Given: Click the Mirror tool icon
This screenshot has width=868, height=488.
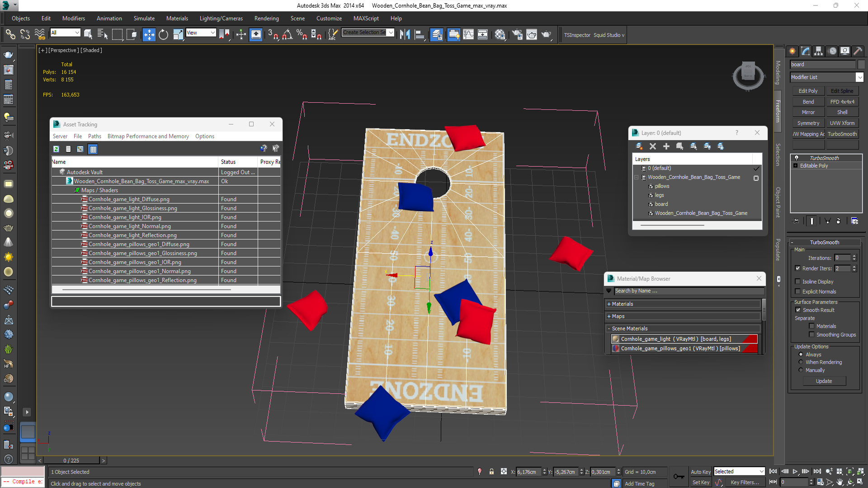Looking at the screenshot, I should (x=405, y=35).
